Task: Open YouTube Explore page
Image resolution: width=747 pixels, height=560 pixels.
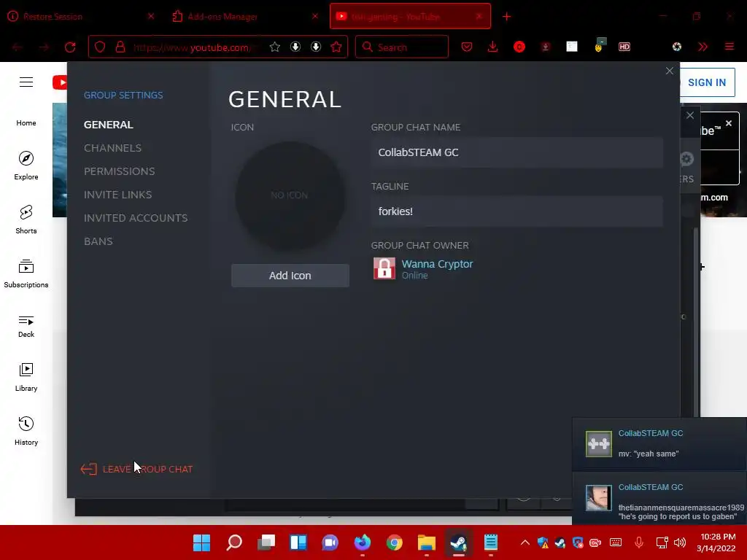Action: pyautogui.click(x=26, y=166)
